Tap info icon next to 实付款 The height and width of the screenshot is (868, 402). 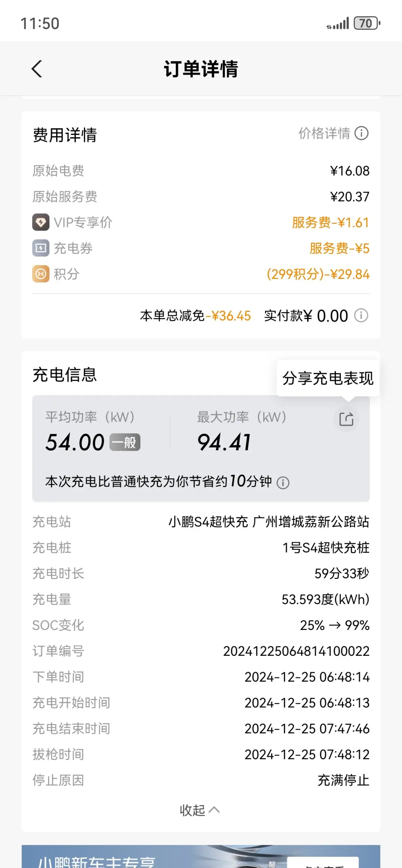click(361, 315)
